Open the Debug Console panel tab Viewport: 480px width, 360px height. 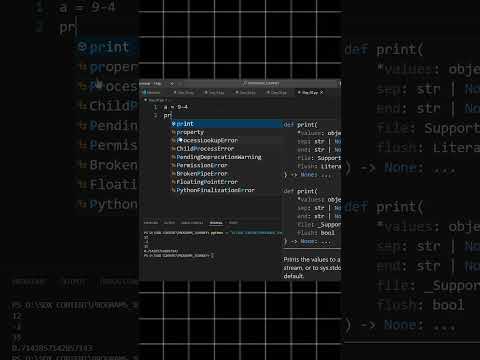[192, 223]
